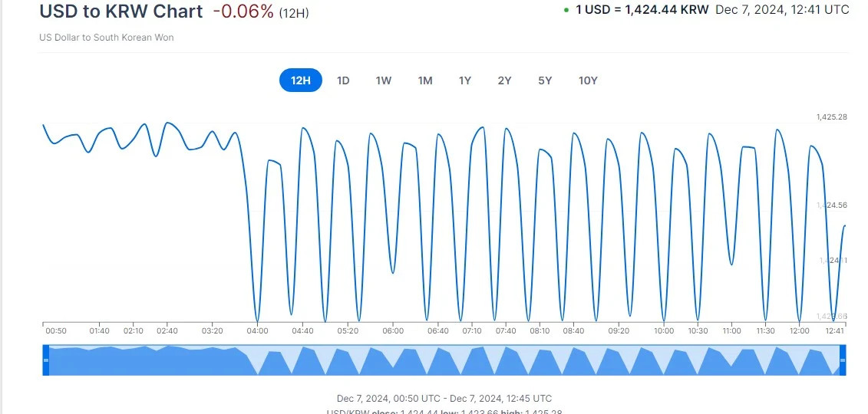The height and width of the screenshot is (414, 868).
Task: Show the 1W chart range
Action: [384, 80]
